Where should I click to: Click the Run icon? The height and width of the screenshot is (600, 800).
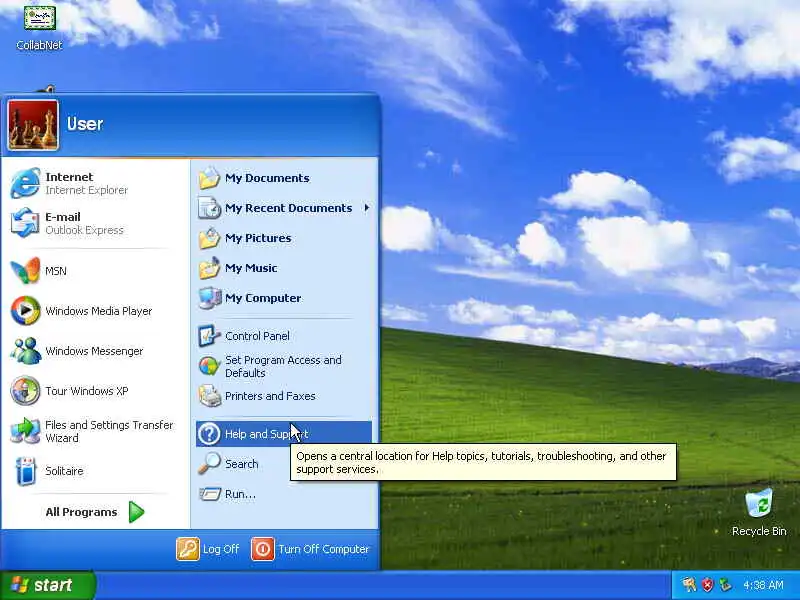point(209,494)
